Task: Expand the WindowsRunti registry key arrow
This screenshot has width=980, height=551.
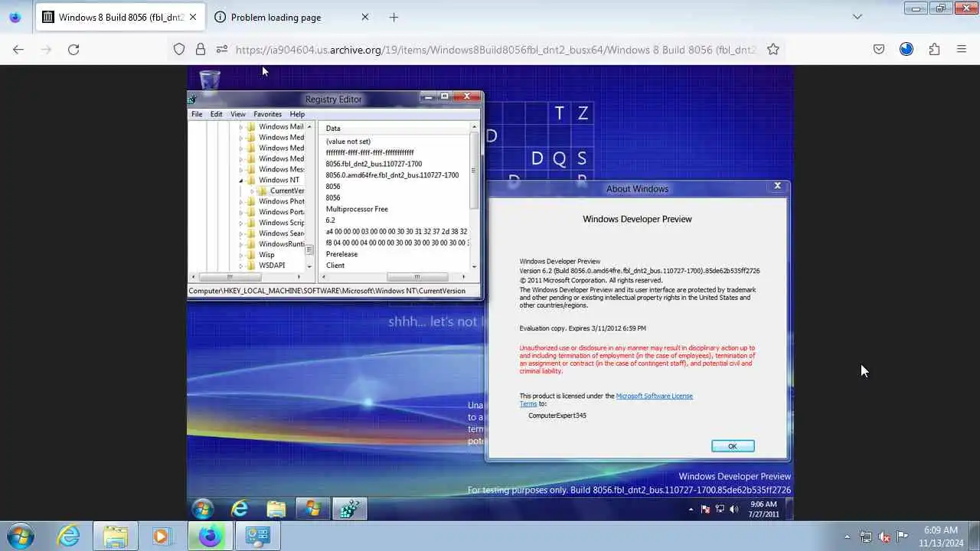Action: click(241, 245)
